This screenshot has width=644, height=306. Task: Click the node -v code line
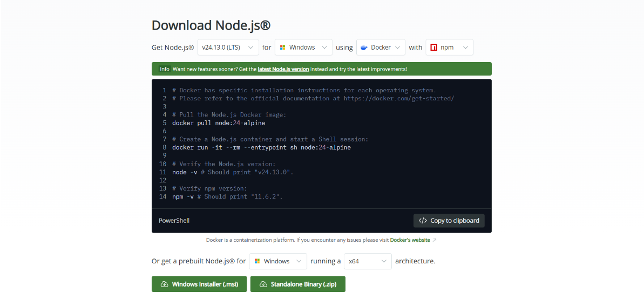point(233,172)
